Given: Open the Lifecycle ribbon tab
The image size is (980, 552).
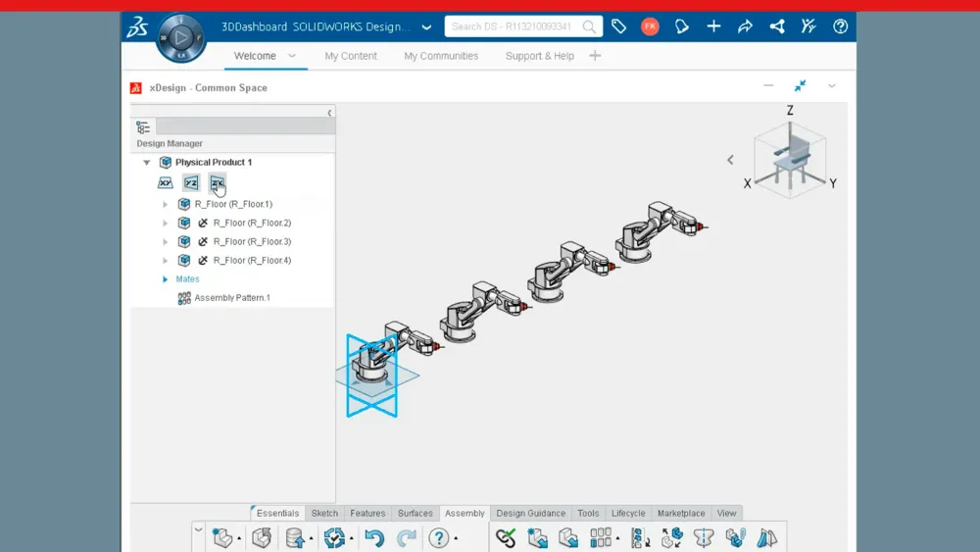Looking at the screenshot, I should tap(628, 513).
